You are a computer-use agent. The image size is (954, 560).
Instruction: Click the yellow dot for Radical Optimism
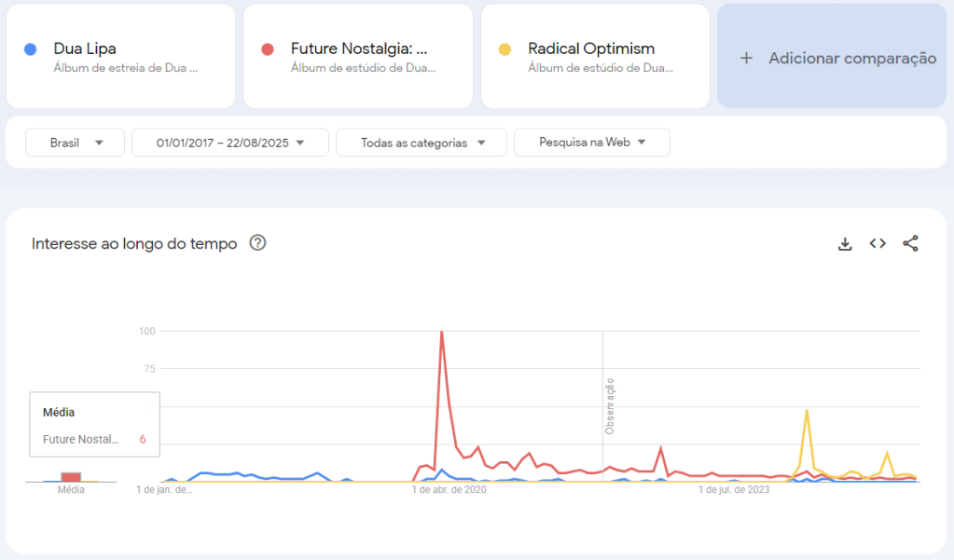(505, 49)
